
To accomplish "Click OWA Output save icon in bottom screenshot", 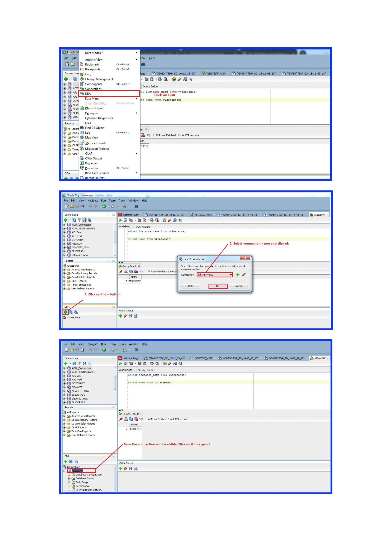I will tap(131, 468).
